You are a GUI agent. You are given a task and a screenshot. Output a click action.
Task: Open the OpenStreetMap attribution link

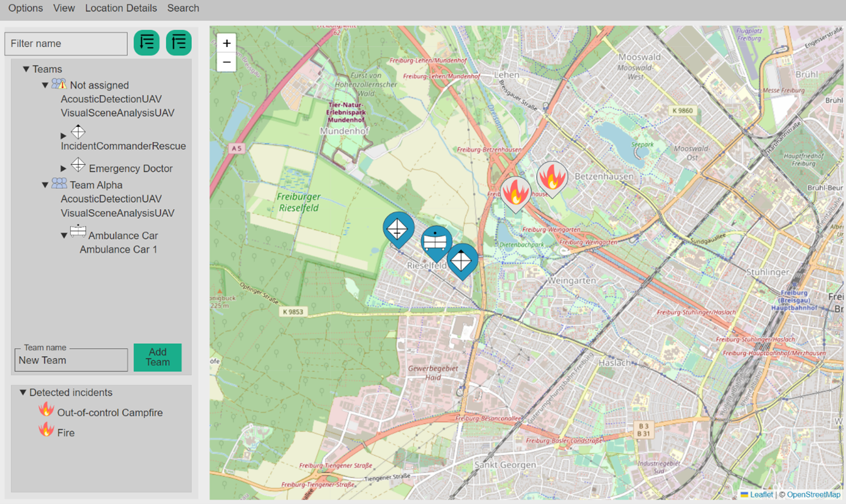click(x=814, y=495)
